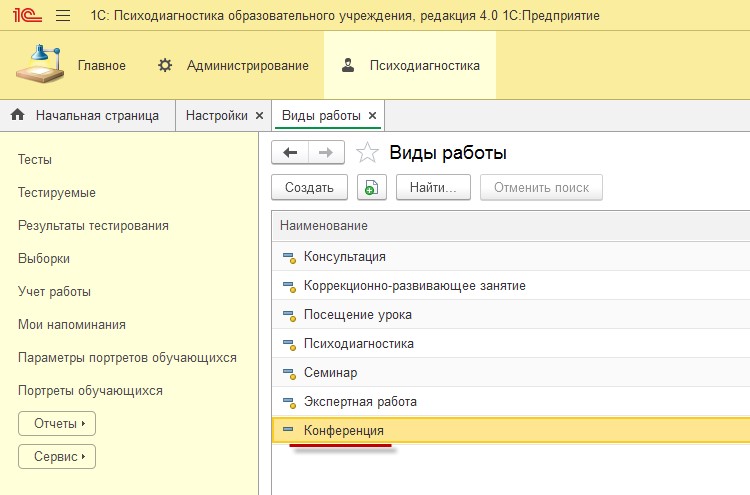Image resolution: width=750 pixels, height=495 pixels.
Task: Click the icon next to Конференция
Action: click(x=288, y=429)
